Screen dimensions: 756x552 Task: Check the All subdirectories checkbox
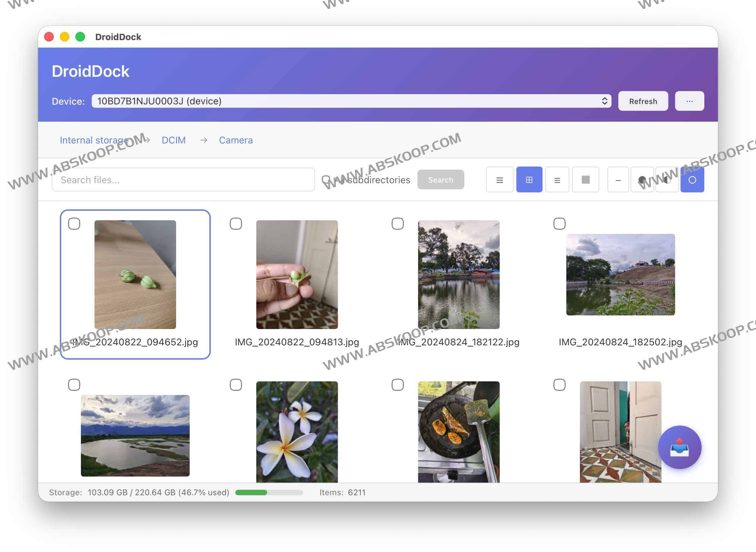pyautogui.click(x=327, y=179)
